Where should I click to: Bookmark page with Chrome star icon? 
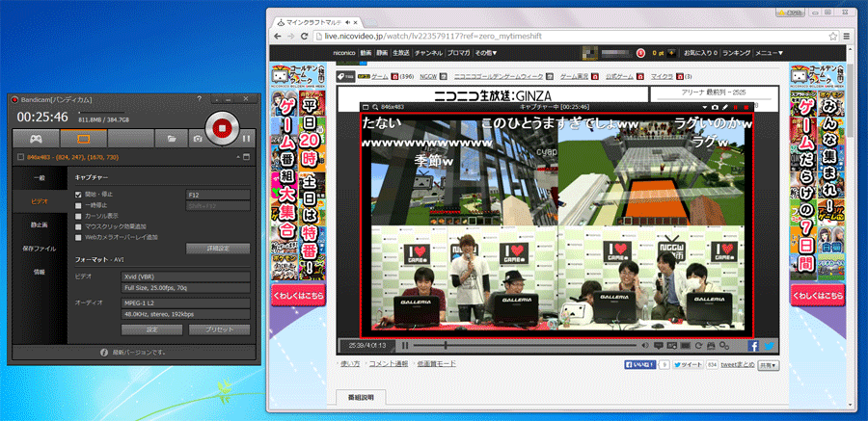[832, 37]
